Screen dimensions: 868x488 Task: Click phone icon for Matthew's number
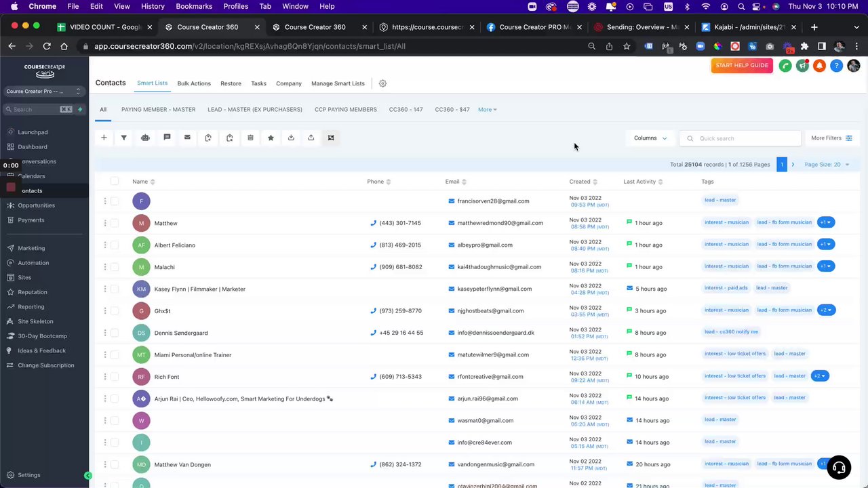(x=374, y=223)
